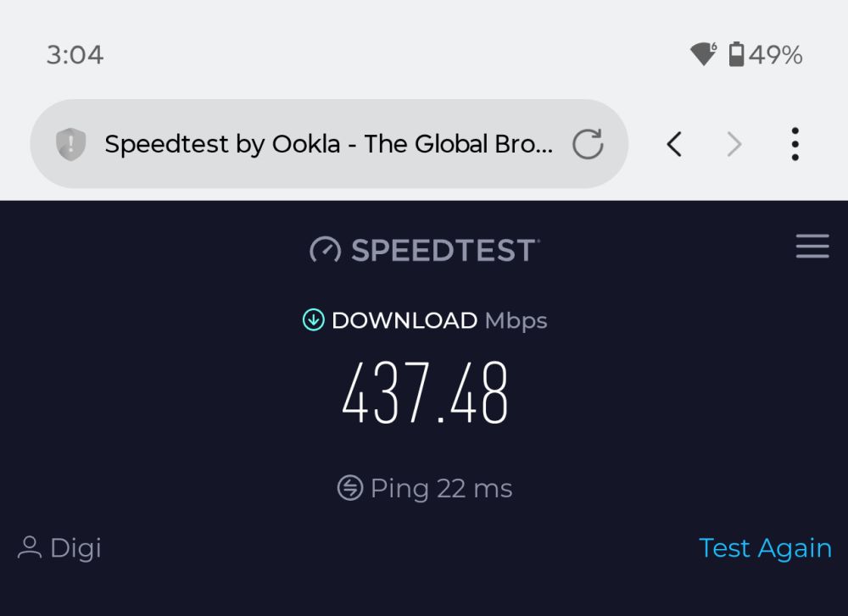Image resolution: width=848 pixels, height=616 pixels.
Task: Reload the Speedtest page
Action: (x=588, y=144)
